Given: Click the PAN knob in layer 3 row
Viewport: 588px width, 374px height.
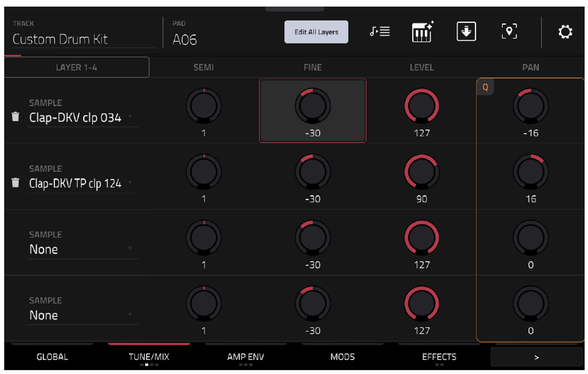Looking at the screenshot, I should [531, 238].
